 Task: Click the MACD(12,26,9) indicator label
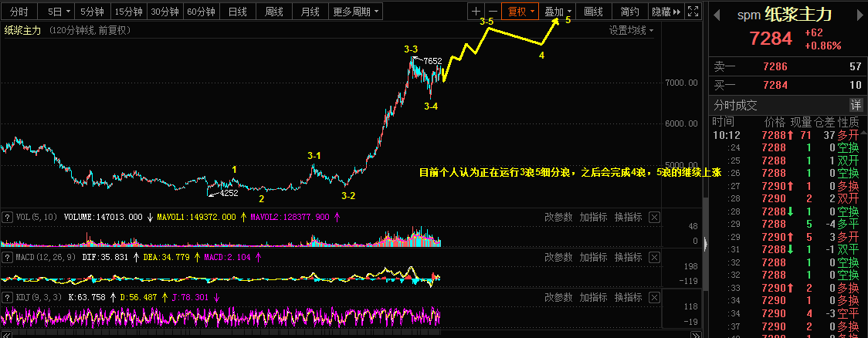46,257
